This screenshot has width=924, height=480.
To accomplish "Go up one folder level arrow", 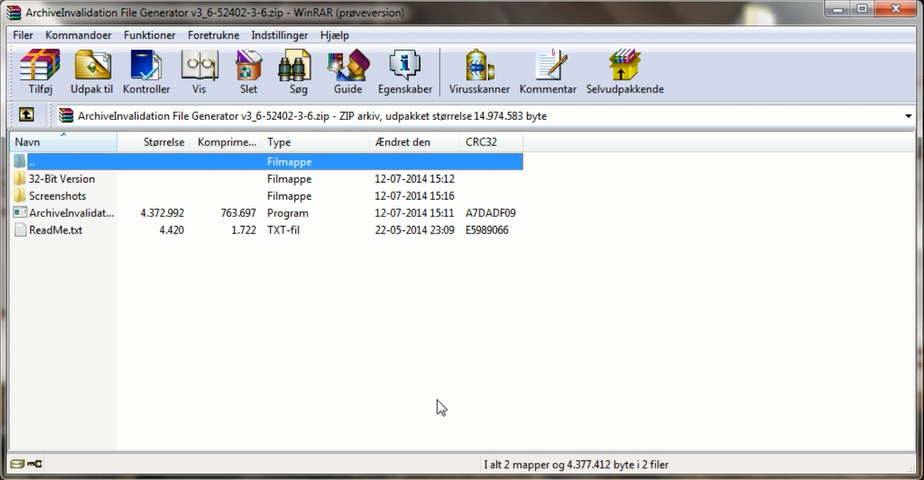I will tap(27, 115).
